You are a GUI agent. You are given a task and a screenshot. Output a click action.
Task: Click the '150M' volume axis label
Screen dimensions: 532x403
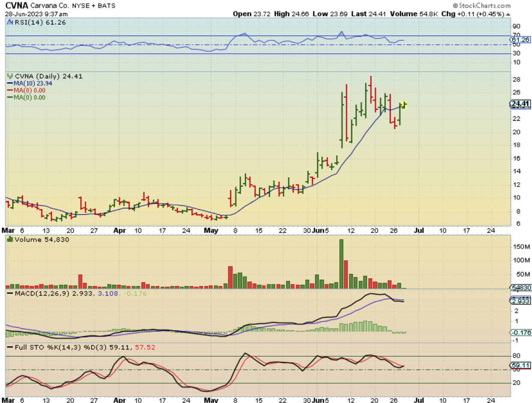point(522,246)
